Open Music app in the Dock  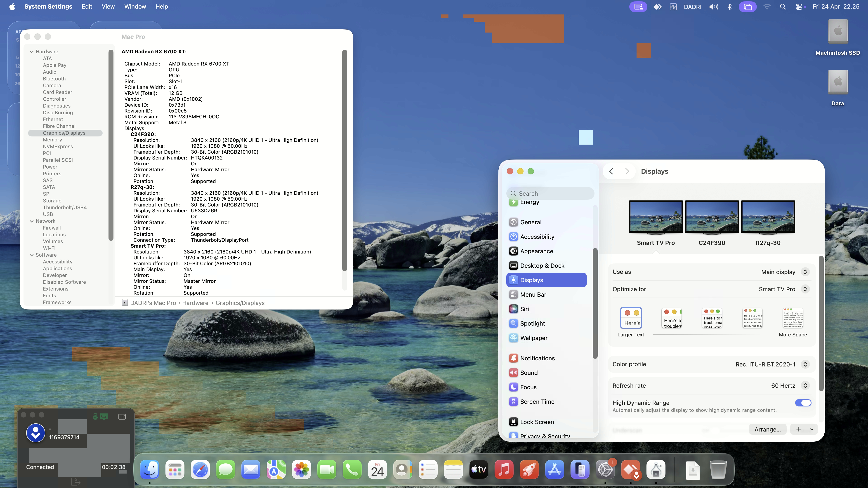point(504,469)
